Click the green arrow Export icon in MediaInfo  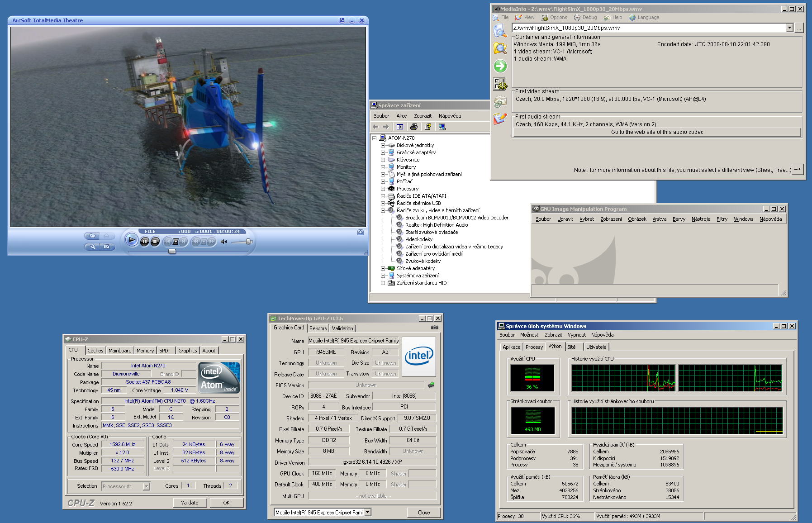[500, 66]
